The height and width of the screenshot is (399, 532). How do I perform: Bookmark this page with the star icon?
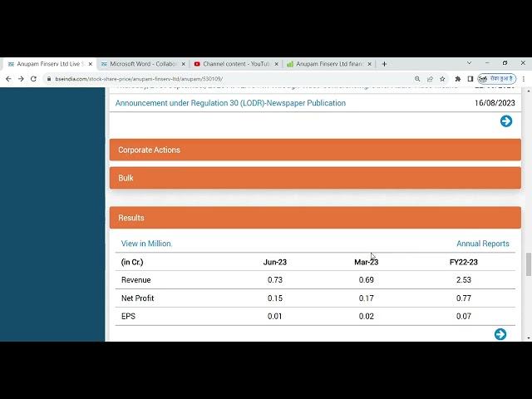pyautogui.click(x=442, y=79)
